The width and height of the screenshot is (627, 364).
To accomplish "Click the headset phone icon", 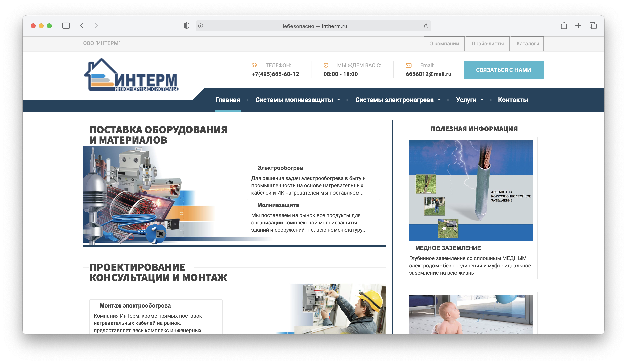I will 254,65.
